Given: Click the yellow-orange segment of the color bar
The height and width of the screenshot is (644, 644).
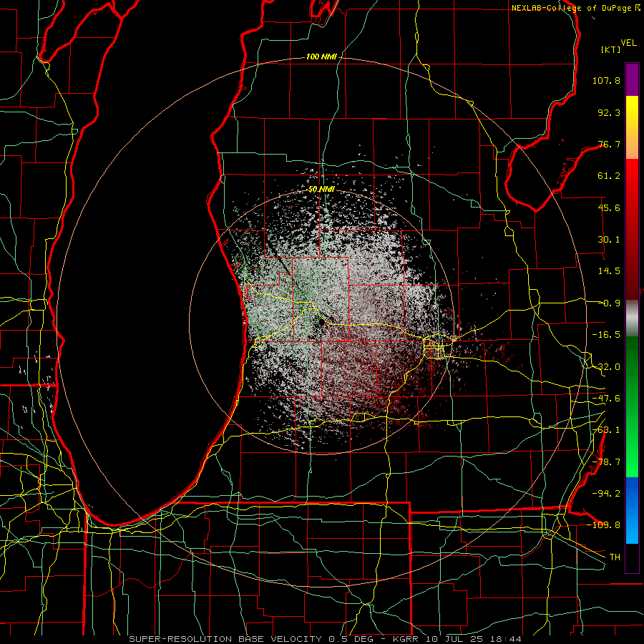Looking at the screenshot, I should click(x=632, y=127).
